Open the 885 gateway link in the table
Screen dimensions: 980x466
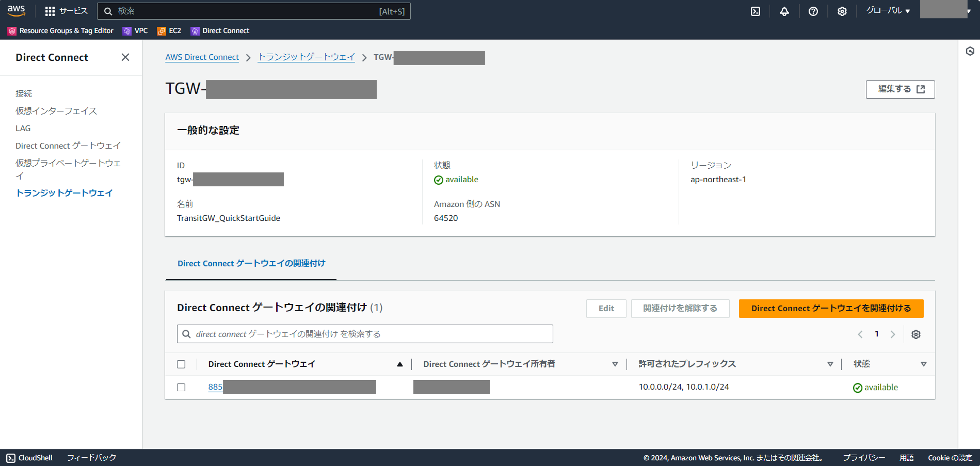(x=215, y=387)
